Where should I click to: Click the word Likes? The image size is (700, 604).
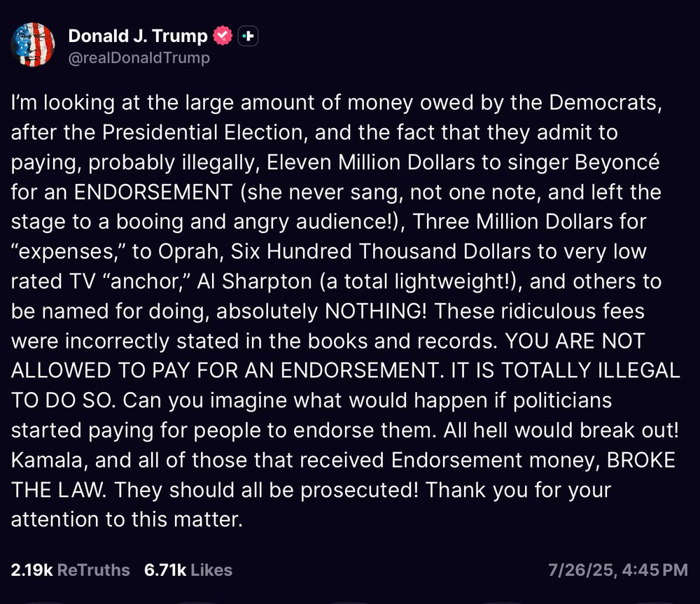point(211,570)
